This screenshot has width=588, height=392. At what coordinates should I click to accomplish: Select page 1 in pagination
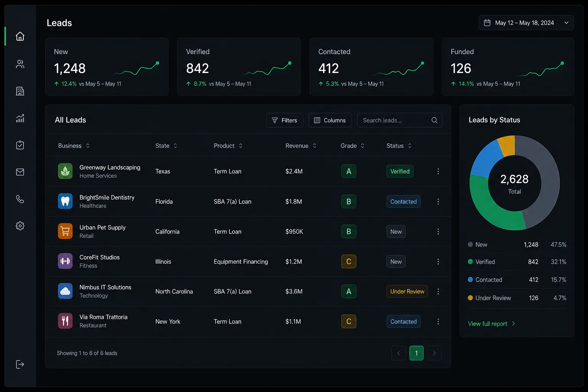tap(416, 353)
